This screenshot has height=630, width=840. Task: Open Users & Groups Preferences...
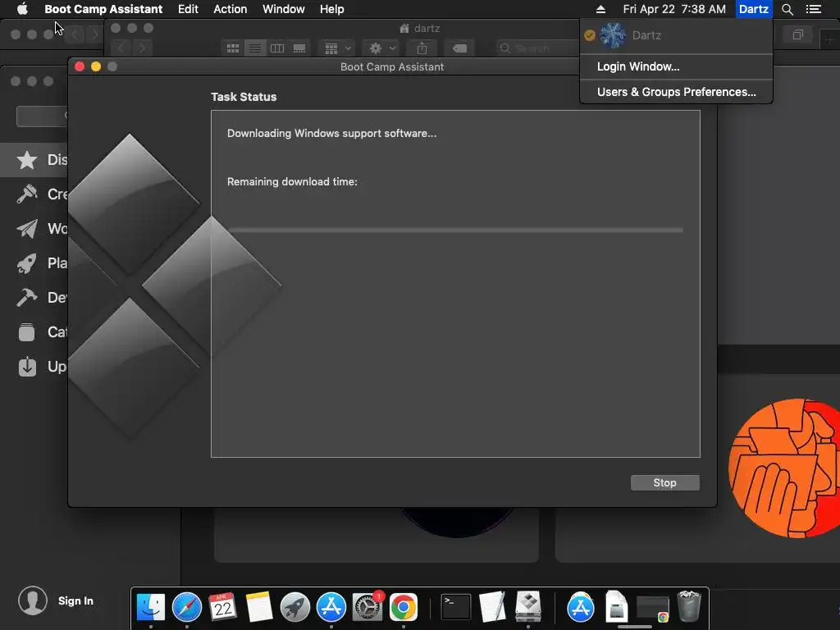[676, 92]
